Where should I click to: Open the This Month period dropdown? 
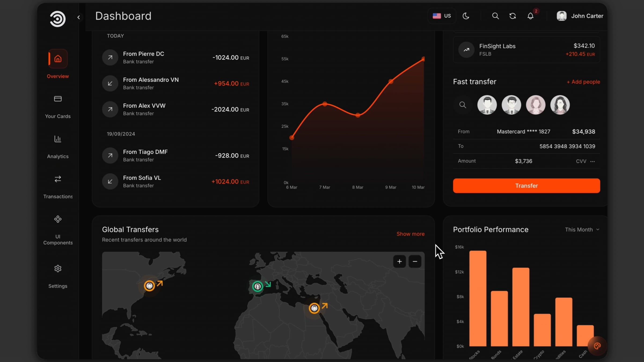click(582, 230)
